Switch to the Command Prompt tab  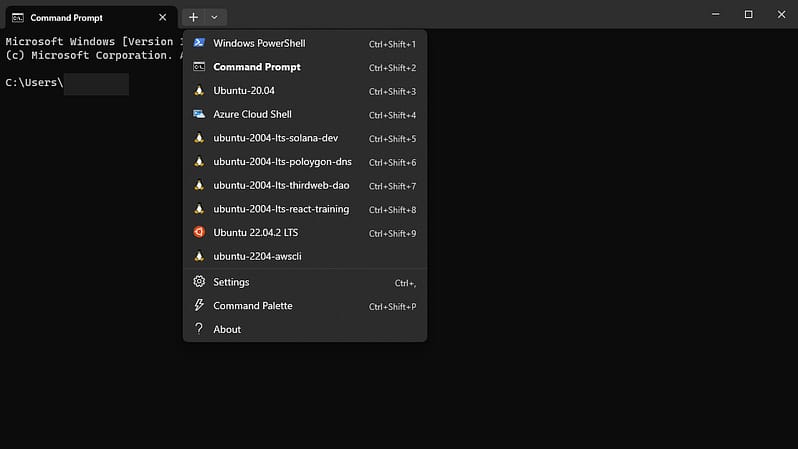80,17
